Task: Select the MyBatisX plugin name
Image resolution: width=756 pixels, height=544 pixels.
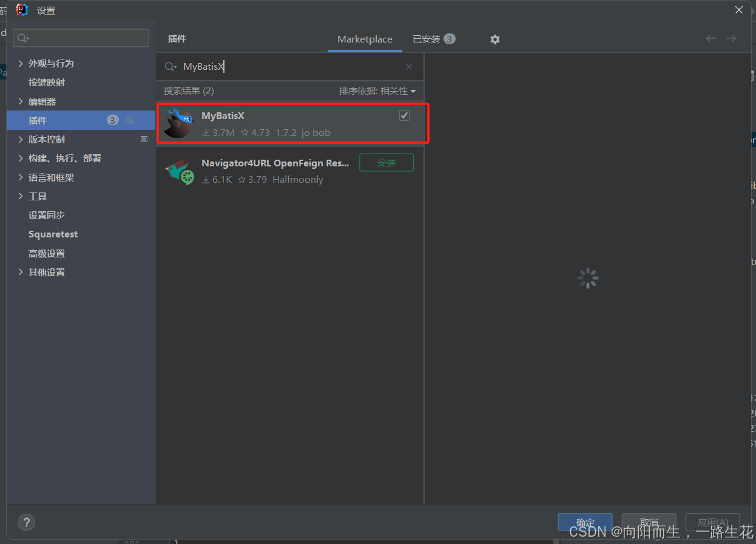Action: (x=223, y=115)
